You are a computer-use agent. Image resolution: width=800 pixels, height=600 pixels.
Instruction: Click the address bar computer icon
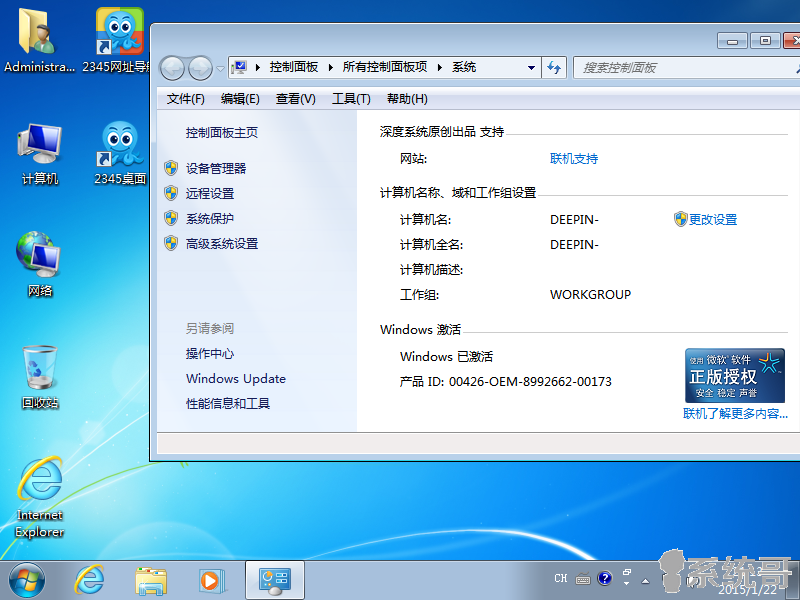point(239,67)
